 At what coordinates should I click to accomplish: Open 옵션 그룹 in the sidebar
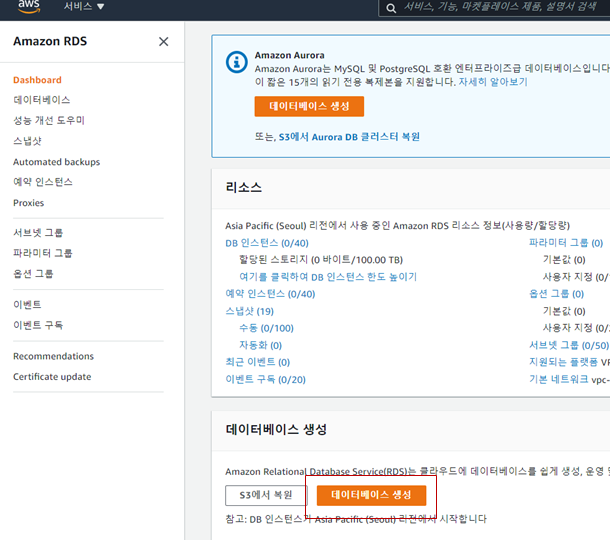pyautogui.click(x=33, y=274)
